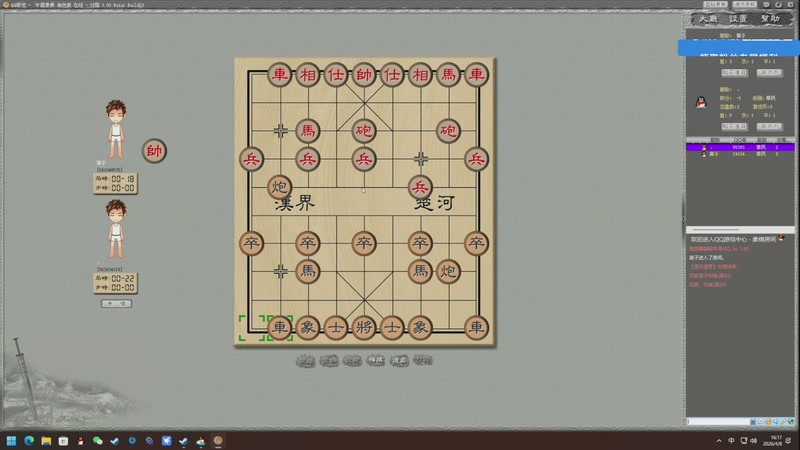
Task: Select the red 兵 soldier on the center file
Action: coord(364,159)
